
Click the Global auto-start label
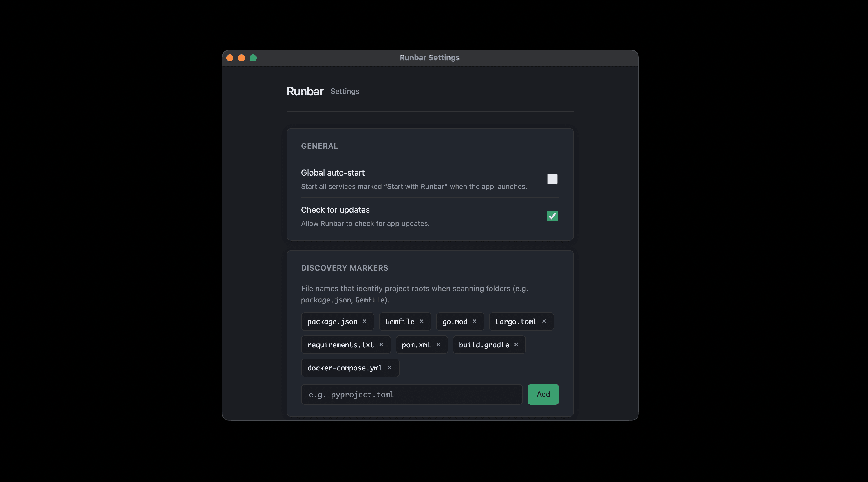(x=333, y=173)
